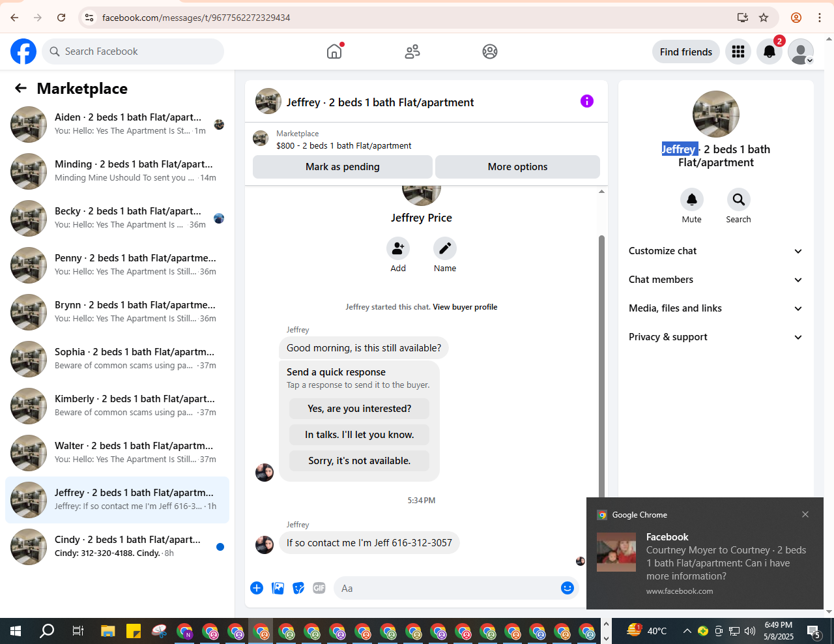Expand the Media, files and links section
The image size is (834, 644).
coord(715,308)
